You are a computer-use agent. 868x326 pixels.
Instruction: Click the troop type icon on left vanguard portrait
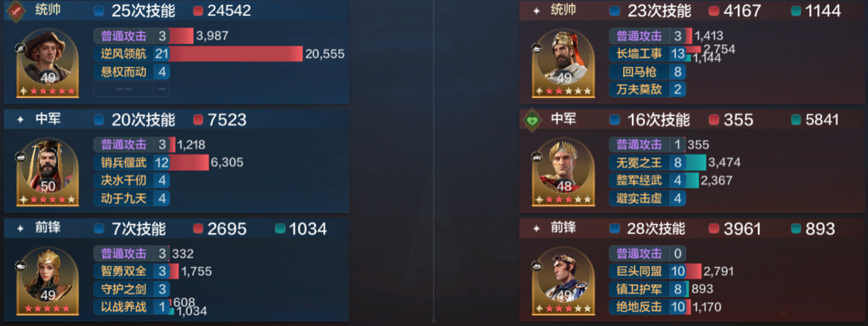[x=21, y=265]
